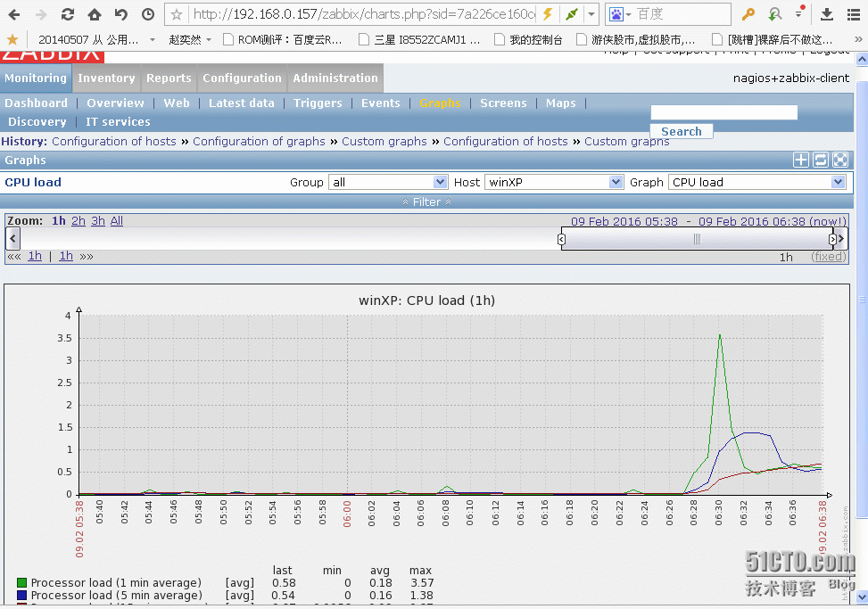Open Web monitoring submenu
868x609 pixels.
(x=177, y=103)
